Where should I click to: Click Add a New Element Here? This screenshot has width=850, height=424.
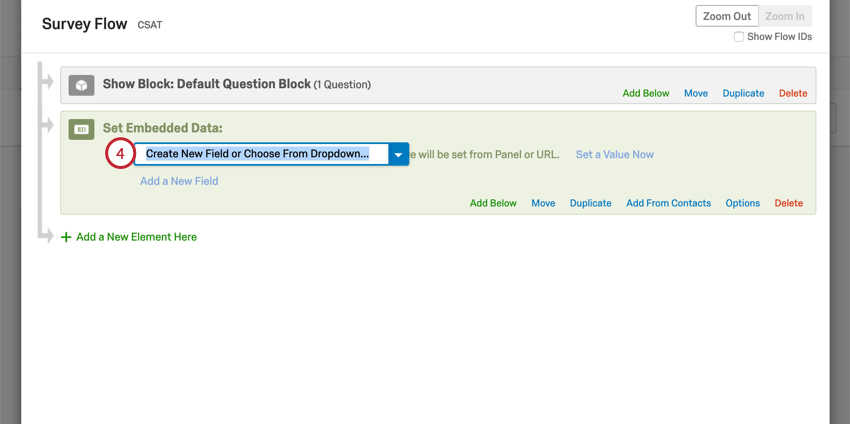[136, 237]
